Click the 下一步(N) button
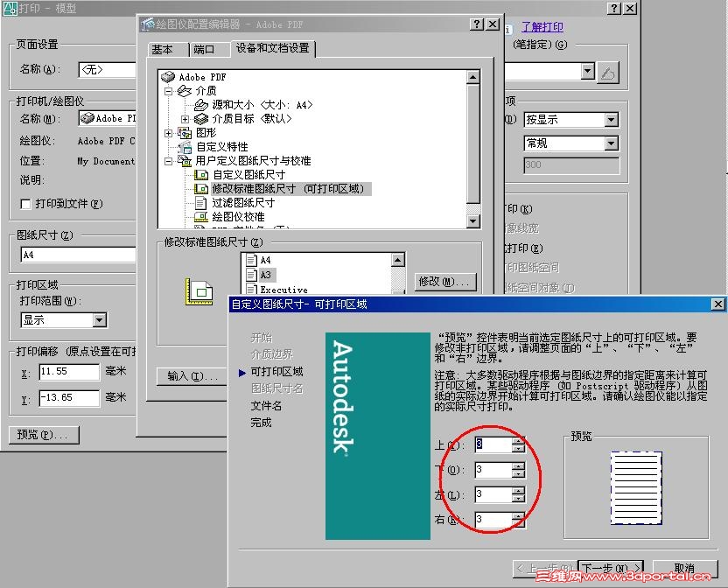728x588 pixels. 611,569
